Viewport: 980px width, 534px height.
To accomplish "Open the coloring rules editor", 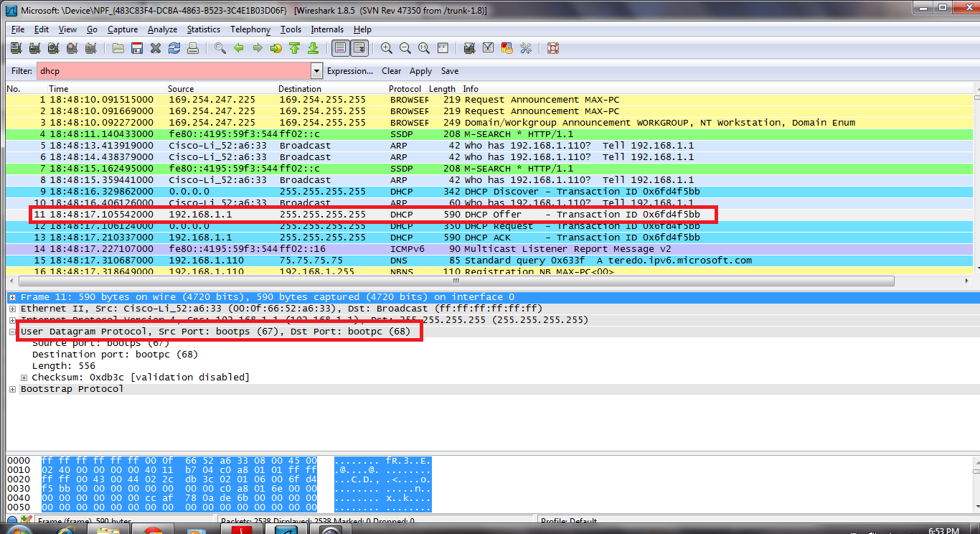I will click(x=507, y=48).
